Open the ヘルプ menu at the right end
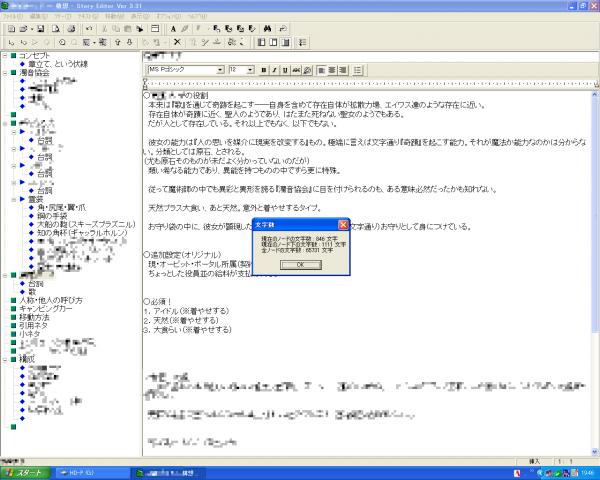The height and width of the screenshot is (480, 600). 197,16
